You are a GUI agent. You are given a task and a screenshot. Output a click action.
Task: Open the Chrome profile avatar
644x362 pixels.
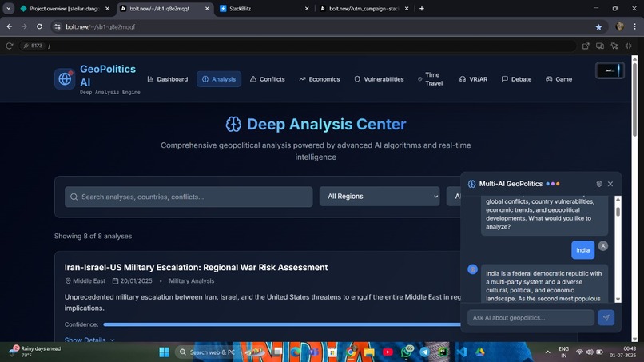[620, 26]
